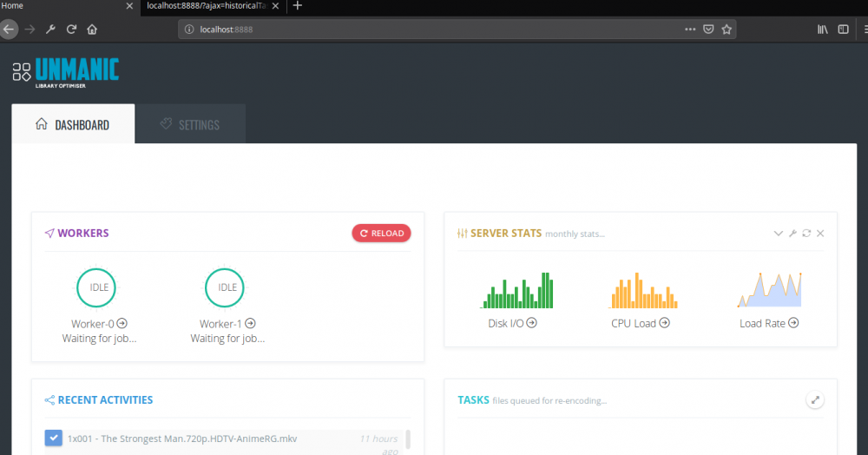Click the Worker-0 IDLE status circle

96,287
